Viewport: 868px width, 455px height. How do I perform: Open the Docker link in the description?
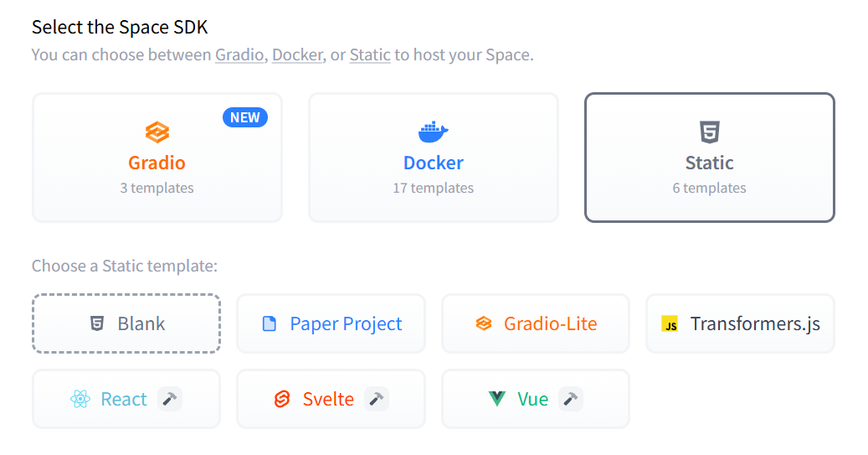click(297, 55)
